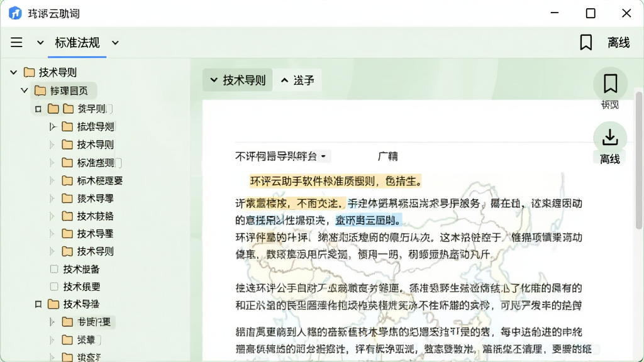Open the hamburger menu icon
This screenshot has height=362, width=644.
(16, 42)
